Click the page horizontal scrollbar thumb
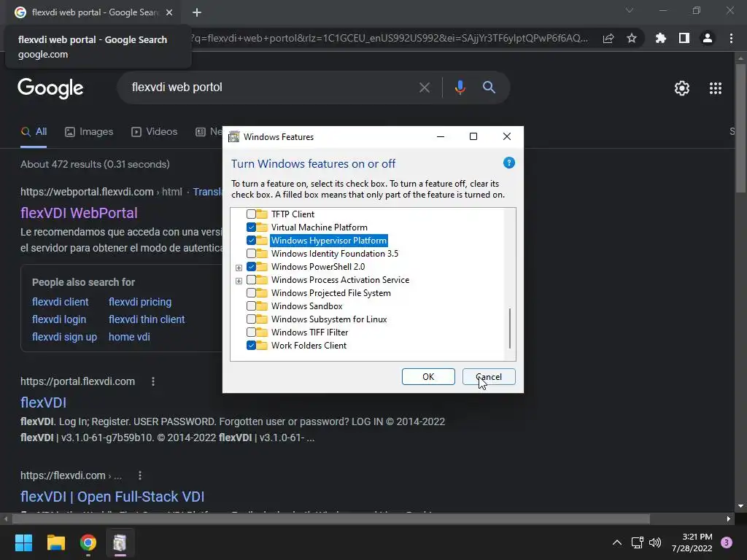This screenshot has height=560, width=747. [x=330, y=518]
